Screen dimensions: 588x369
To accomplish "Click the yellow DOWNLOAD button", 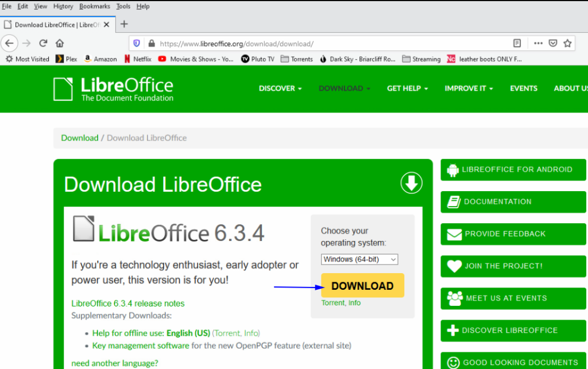I will (x=362, y=285).
